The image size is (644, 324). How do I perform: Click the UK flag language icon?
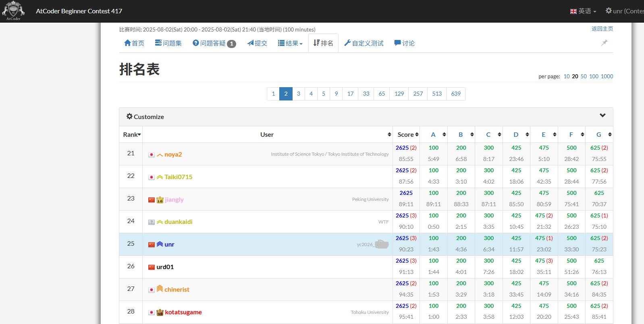(573, 11)
